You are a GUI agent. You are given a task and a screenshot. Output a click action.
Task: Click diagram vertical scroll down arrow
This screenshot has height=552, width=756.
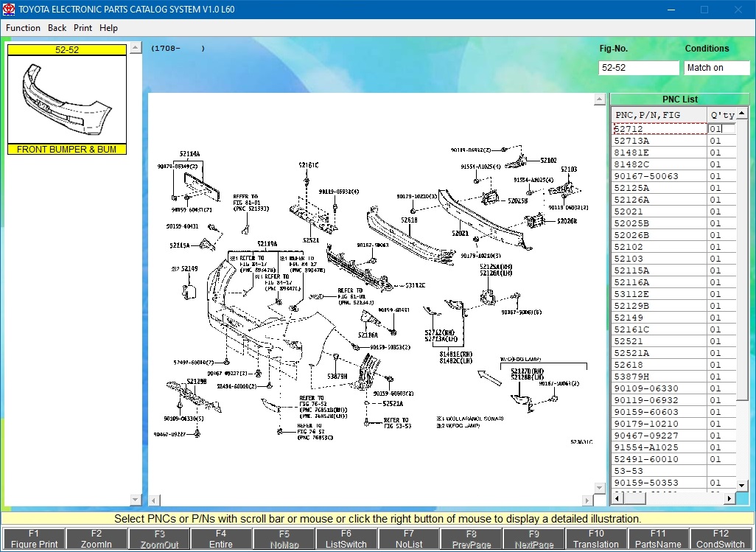tap(599, 487)
